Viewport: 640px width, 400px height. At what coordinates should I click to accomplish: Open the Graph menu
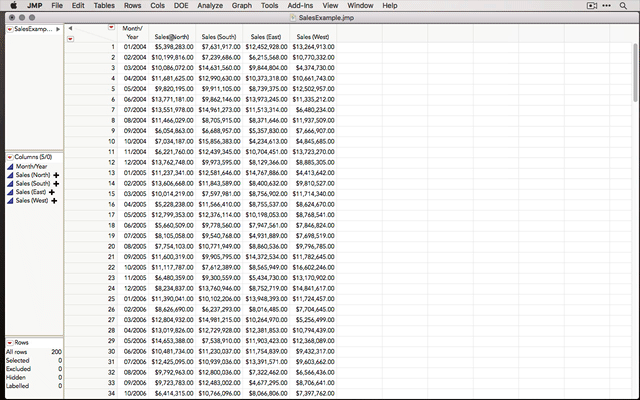242,6
